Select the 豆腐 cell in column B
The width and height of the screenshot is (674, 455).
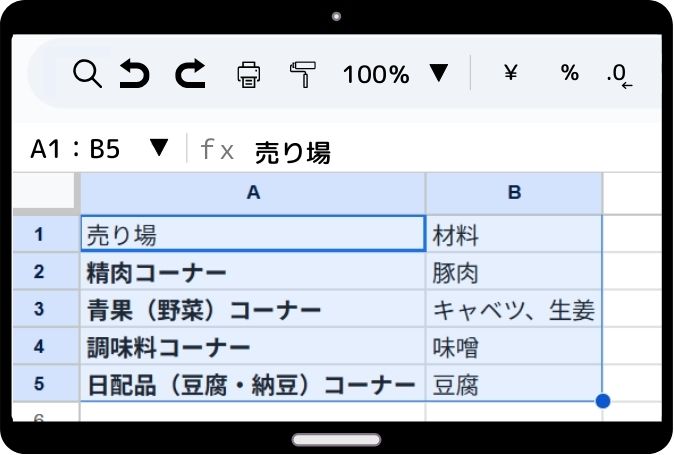[514, 385]
